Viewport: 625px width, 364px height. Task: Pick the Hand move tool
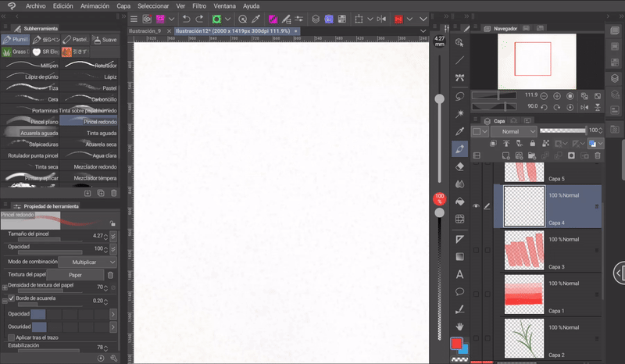click(460, 325)
